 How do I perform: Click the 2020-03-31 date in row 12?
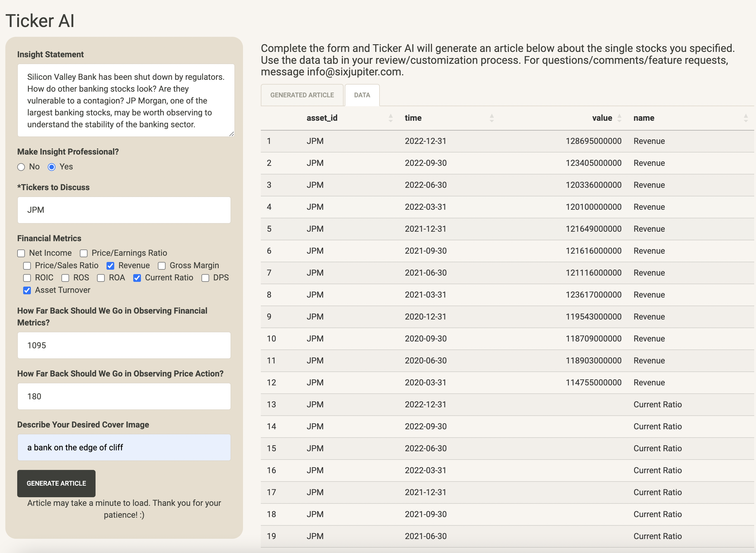coord(425,383)
